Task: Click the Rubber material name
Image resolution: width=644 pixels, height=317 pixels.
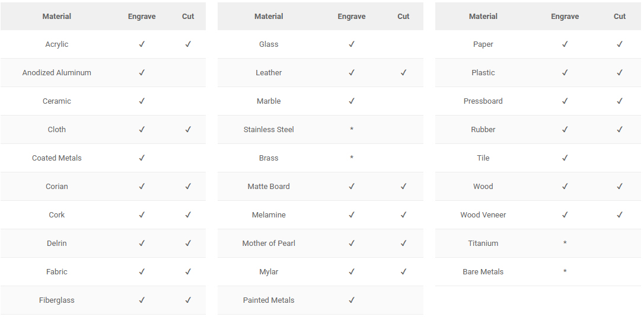Action: click(x=483, y=130)
